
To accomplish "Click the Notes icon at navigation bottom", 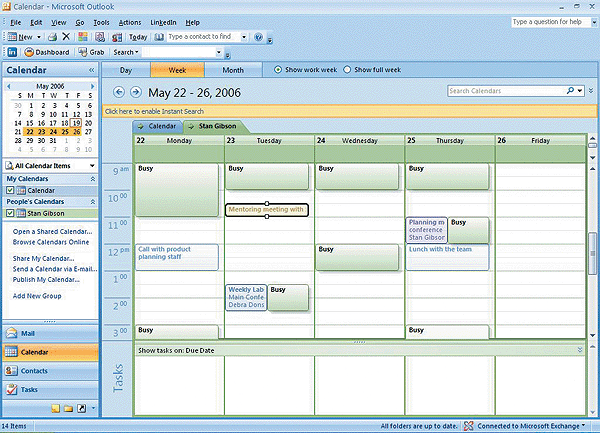I will (56, 409).
